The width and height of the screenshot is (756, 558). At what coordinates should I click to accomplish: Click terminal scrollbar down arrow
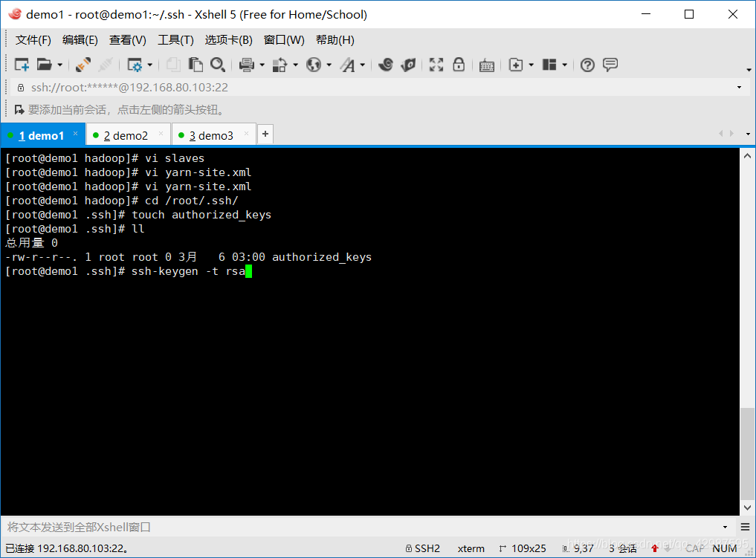[x=747, y=507]
